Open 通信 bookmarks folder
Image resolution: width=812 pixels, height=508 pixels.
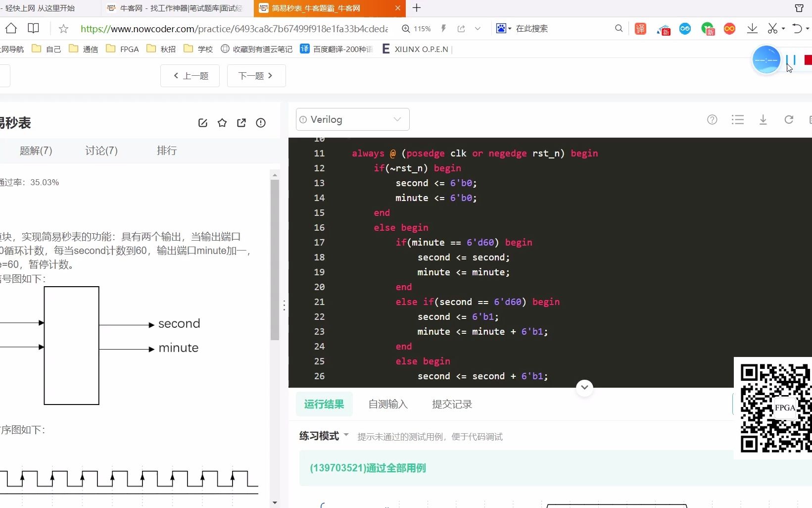click(x=84, y=49)
